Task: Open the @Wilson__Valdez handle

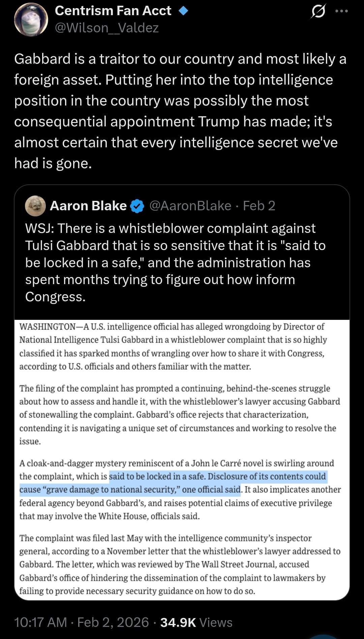Action: click(107, 28)
